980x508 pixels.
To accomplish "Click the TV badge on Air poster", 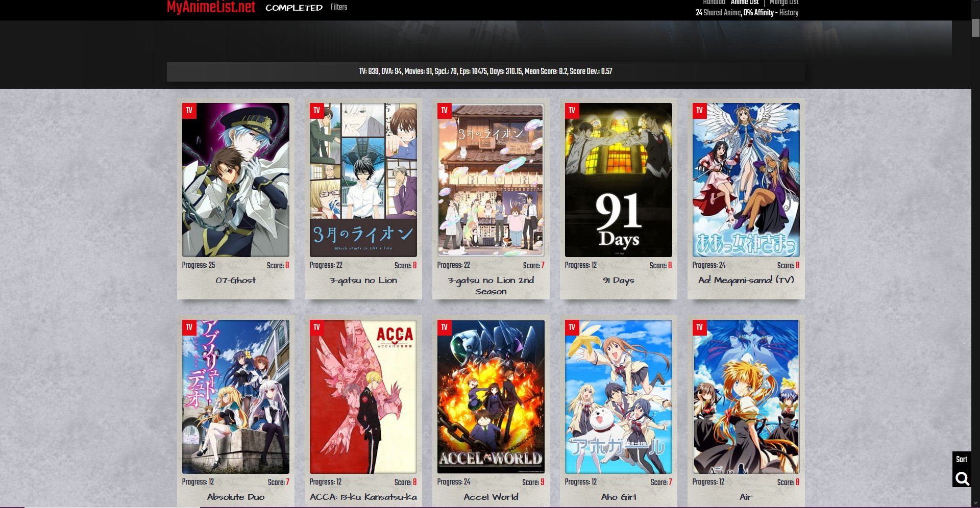I will (699, 327).
